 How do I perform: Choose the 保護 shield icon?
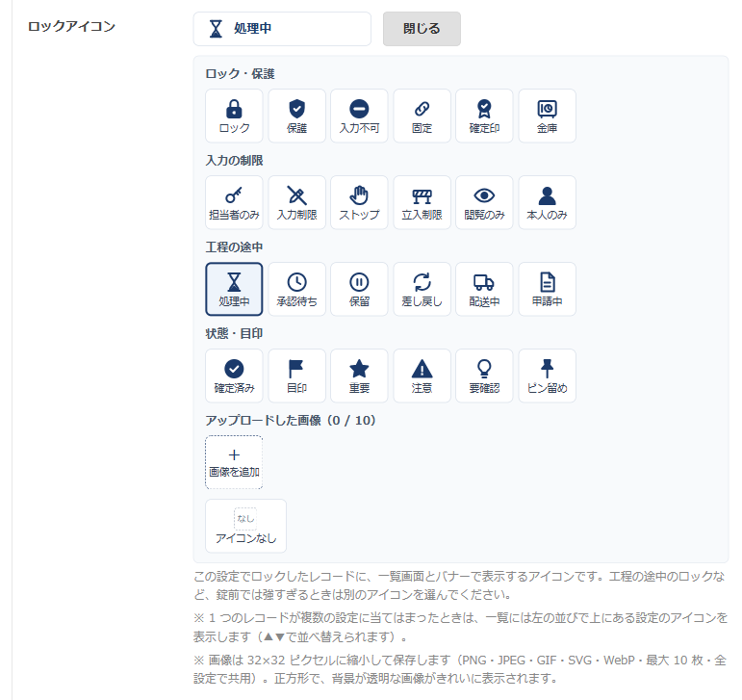point(296,116)
